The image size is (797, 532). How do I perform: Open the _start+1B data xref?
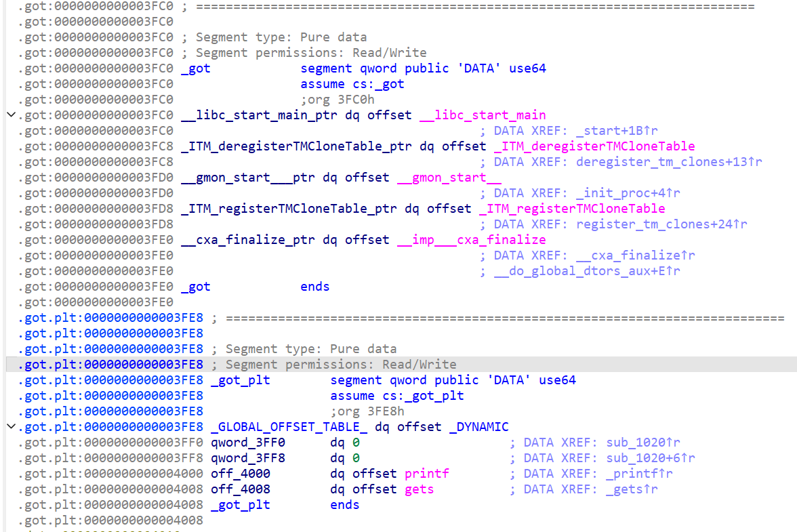point(617,131)
